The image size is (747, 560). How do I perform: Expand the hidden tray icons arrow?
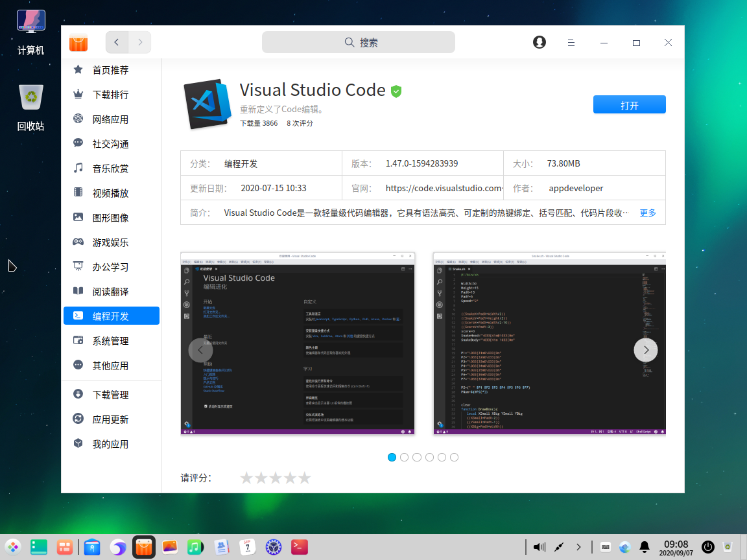click(578, 547)
